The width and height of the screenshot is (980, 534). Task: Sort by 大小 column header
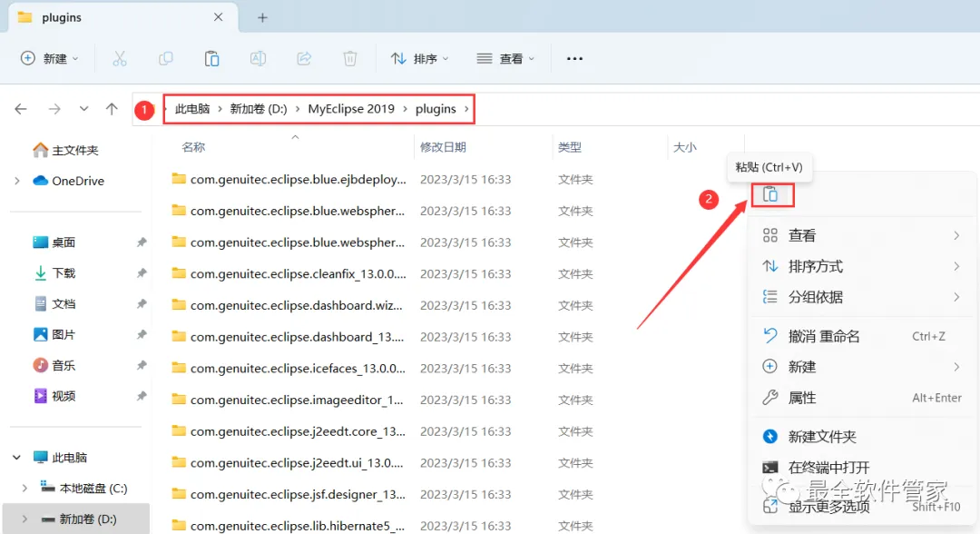[x=684, y=147]
